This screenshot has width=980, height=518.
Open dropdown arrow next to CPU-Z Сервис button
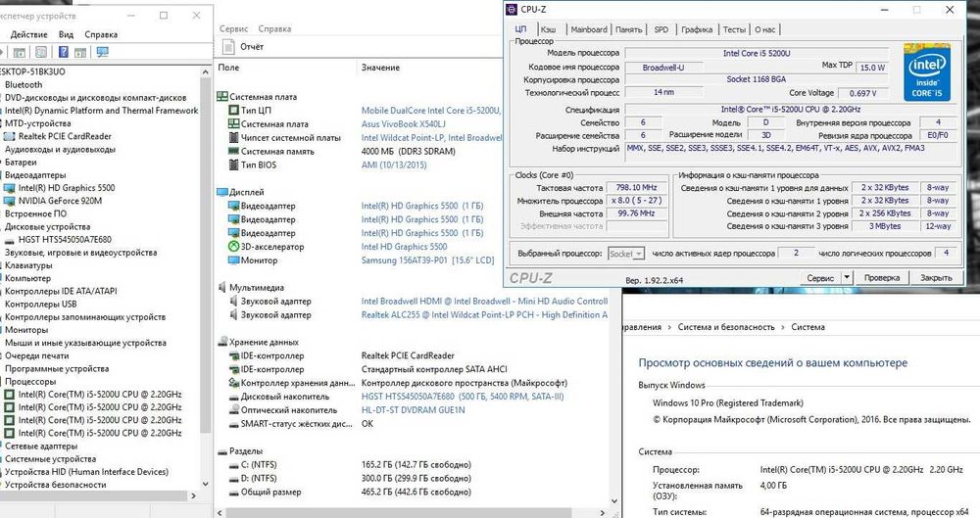tap(847, 277)
